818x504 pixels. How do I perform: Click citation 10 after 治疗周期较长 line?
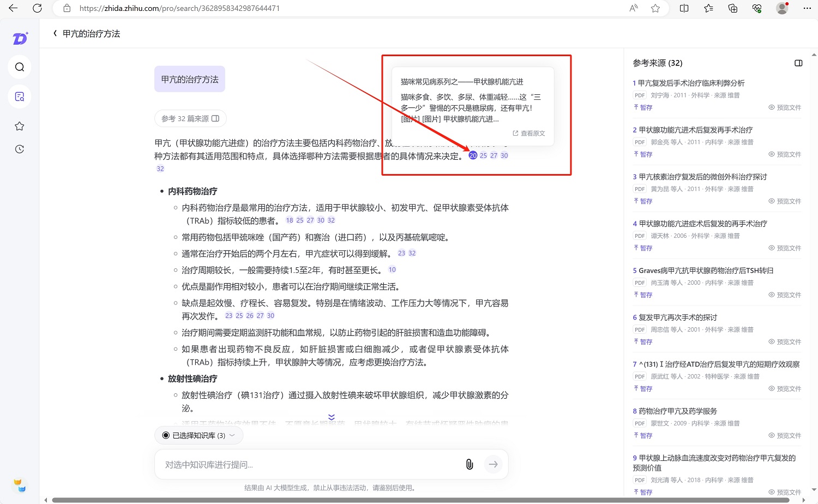pyautogui.click(x=392, y=269)
